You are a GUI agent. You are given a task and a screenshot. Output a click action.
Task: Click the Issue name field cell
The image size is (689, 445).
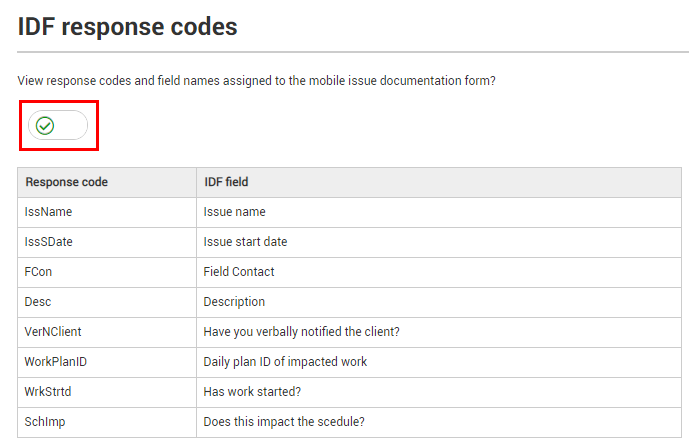click(x=439, y=212)
